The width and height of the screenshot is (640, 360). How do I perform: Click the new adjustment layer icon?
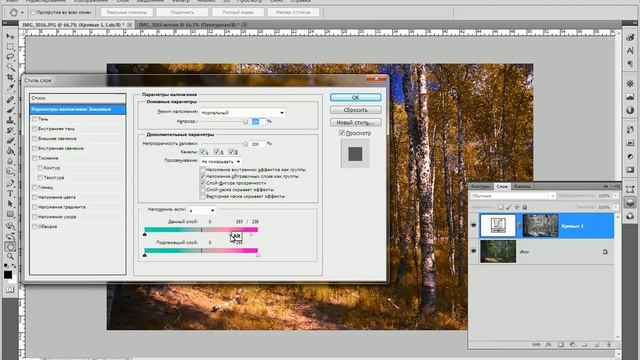[x=572, y=344]
